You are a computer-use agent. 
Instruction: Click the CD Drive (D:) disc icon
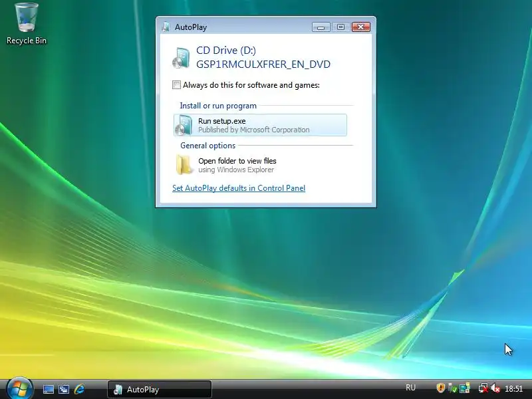[181, 58]
